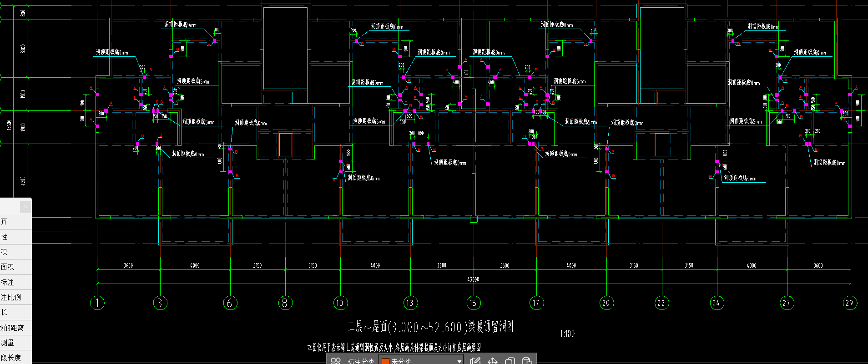Image resolution: width=868 pixels, height=364 pixels.
Task: Click axis bubble number 3
Action: coord(160,303)
